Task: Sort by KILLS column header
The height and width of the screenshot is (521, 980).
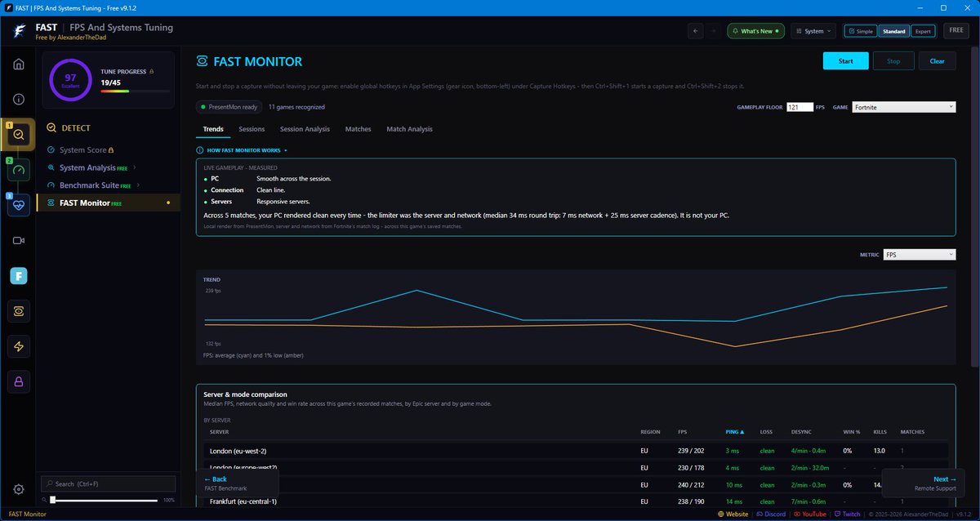Action: coord(880,432)
